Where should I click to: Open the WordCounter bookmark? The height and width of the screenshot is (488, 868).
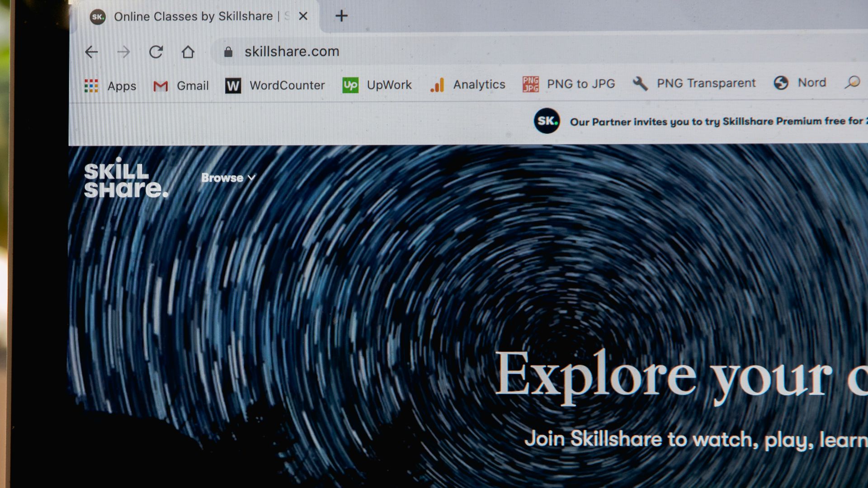[x=275, y=85]
